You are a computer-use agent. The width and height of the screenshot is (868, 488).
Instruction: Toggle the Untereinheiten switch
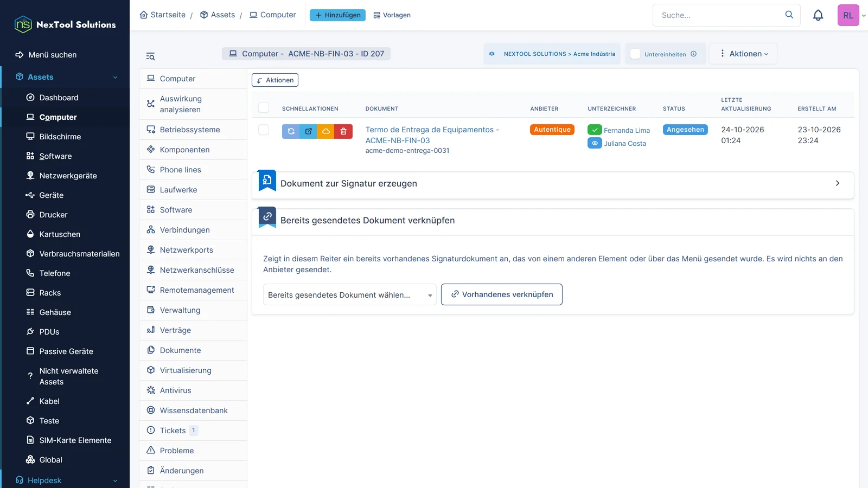[635, 54]
